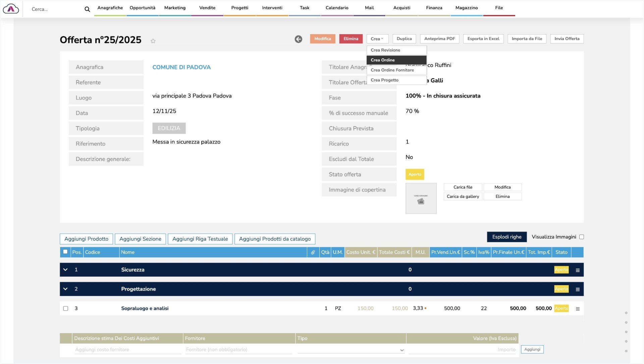Click the search magnifier icon
The width and height of the screenshot is (644, 364).
click(87, 9)
